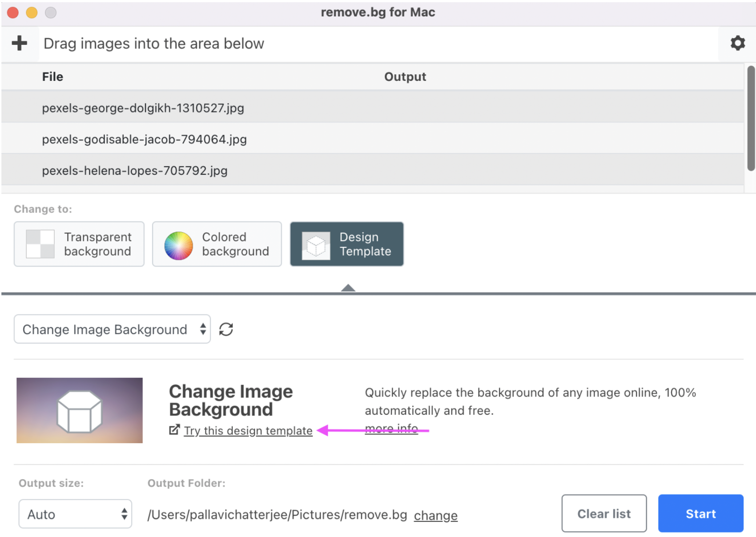This screenshot has height=537, width=756.
Task: Open the Output size Auto dropdown
Action: 75,514
